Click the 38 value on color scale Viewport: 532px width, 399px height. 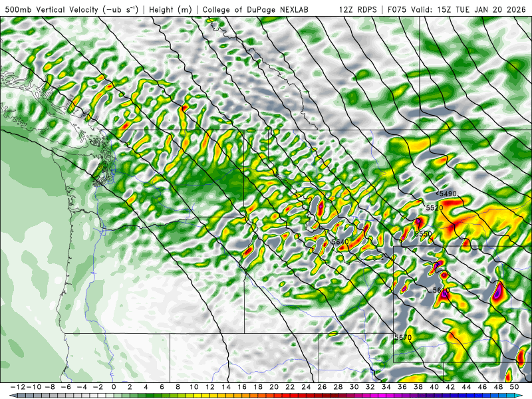click(x=418, y=387)
